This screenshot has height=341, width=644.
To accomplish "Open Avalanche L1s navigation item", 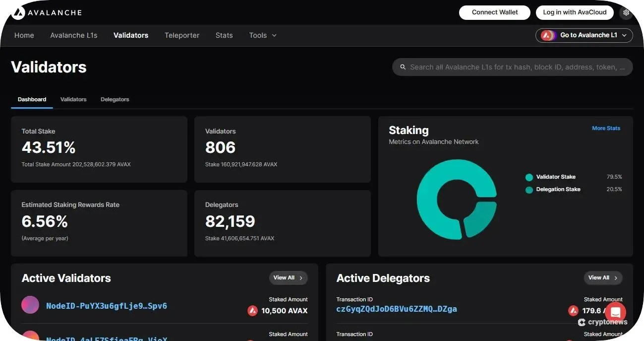I will (74, 35).
